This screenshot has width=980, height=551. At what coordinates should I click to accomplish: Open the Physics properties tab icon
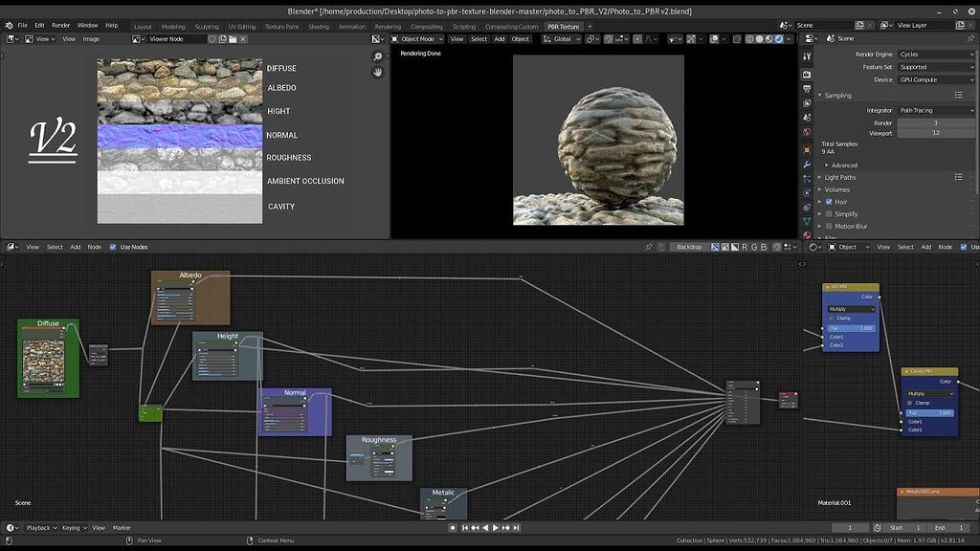click(x=807, y=193)
